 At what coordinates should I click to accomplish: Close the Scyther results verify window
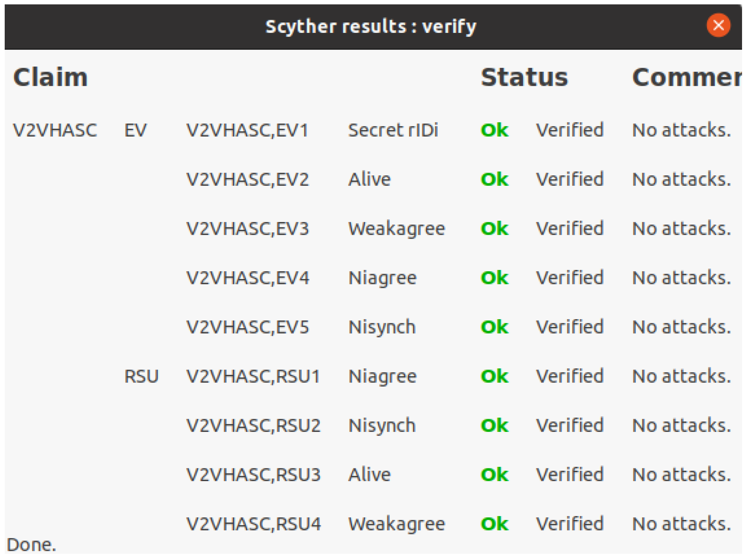click(x=718, y=25)
